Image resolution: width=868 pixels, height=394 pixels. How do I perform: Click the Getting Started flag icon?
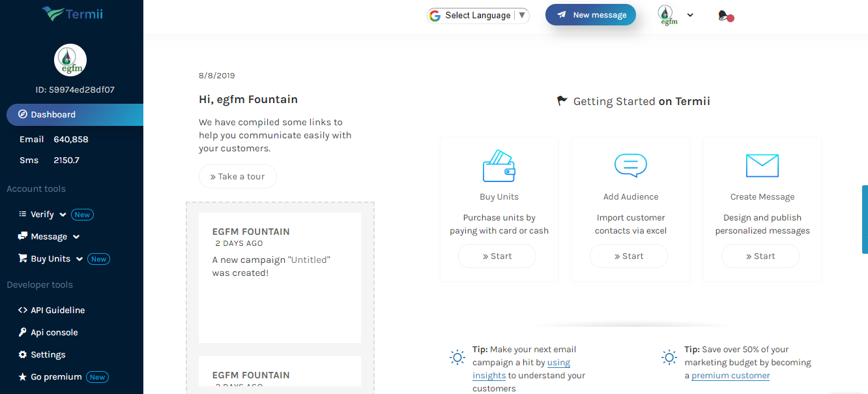(562, 101)
